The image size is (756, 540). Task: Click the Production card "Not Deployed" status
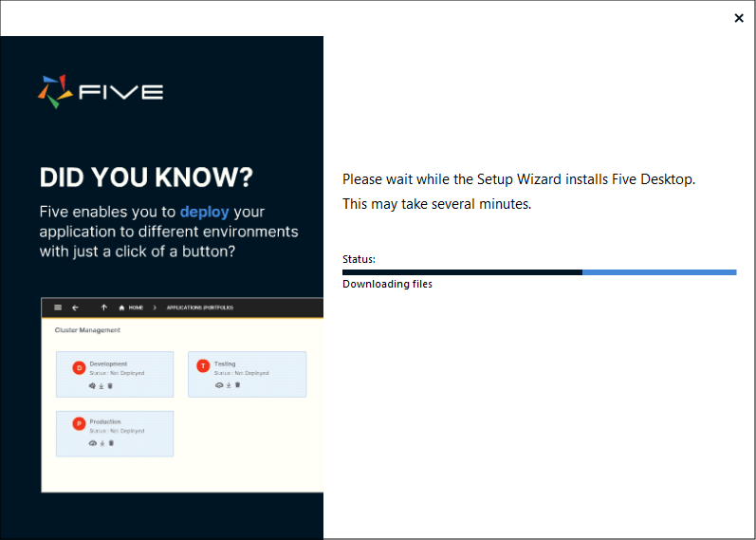(127, 431)
